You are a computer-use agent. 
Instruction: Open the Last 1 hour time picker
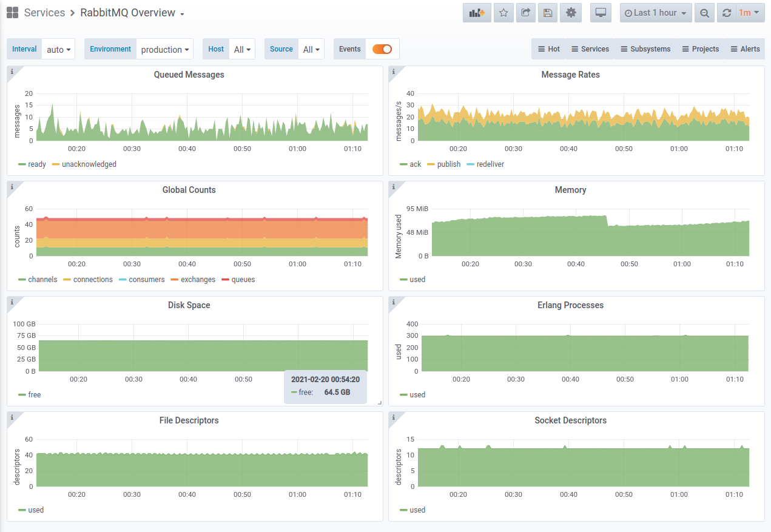pos(656,13)
